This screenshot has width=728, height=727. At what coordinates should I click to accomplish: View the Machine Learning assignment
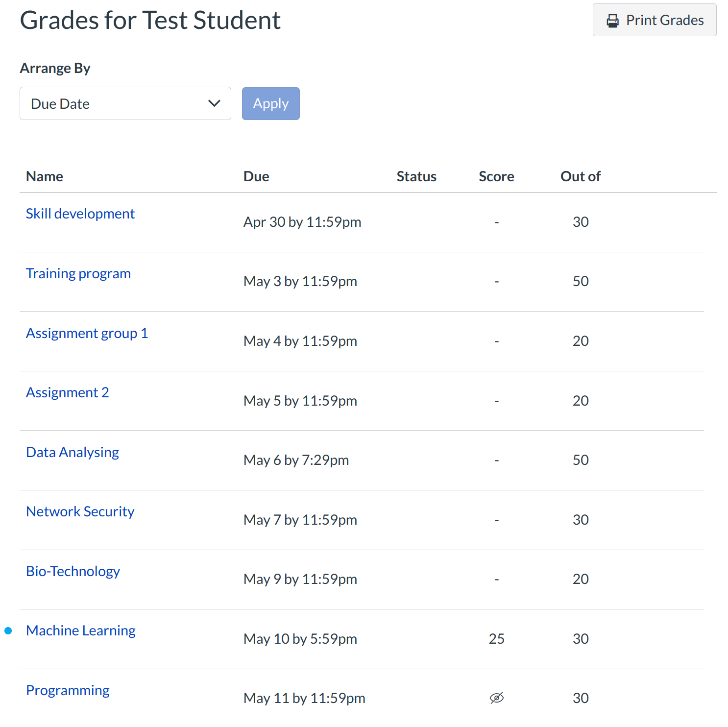point(81,630)
